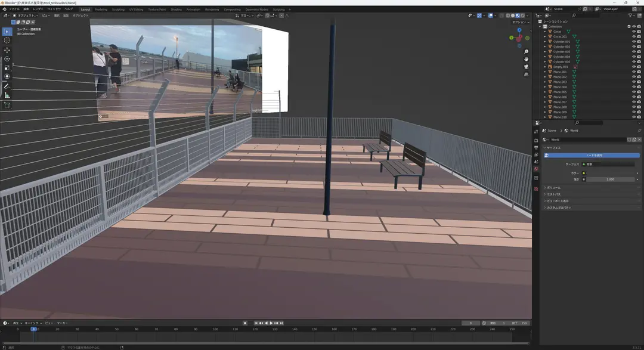Open the ファイル menu
644x350 pixels.
[x=14, y=9]
